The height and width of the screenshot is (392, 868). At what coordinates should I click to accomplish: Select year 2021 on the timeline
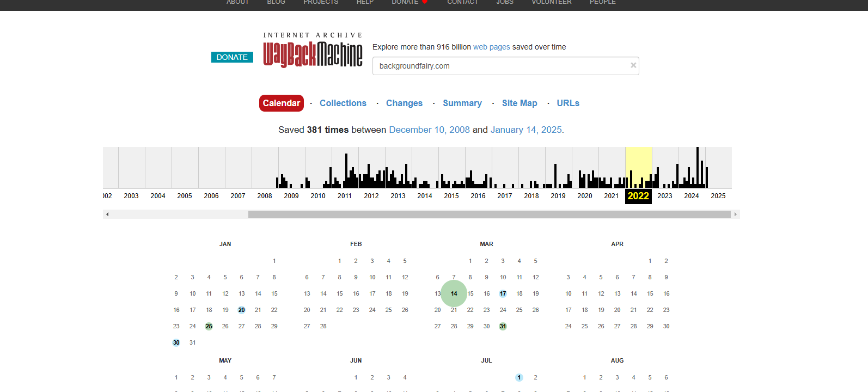(x=612, y=196)
